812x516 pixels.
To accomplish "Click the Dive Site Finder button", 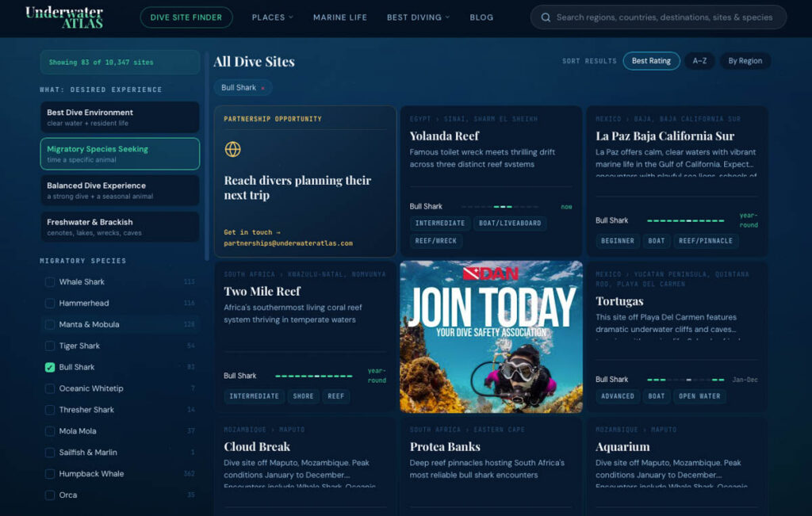I will [186, 17].
